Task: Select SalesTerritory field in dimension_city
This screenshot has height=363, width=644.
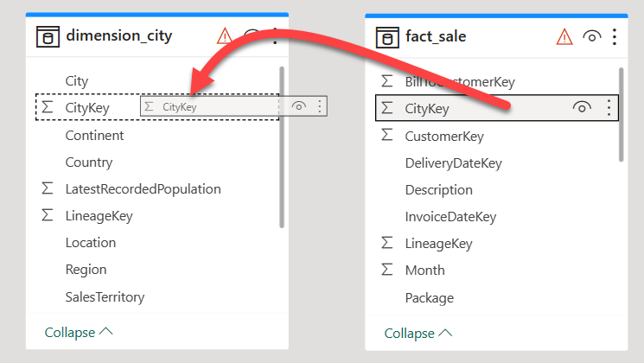Action: (x=105, y=296)
